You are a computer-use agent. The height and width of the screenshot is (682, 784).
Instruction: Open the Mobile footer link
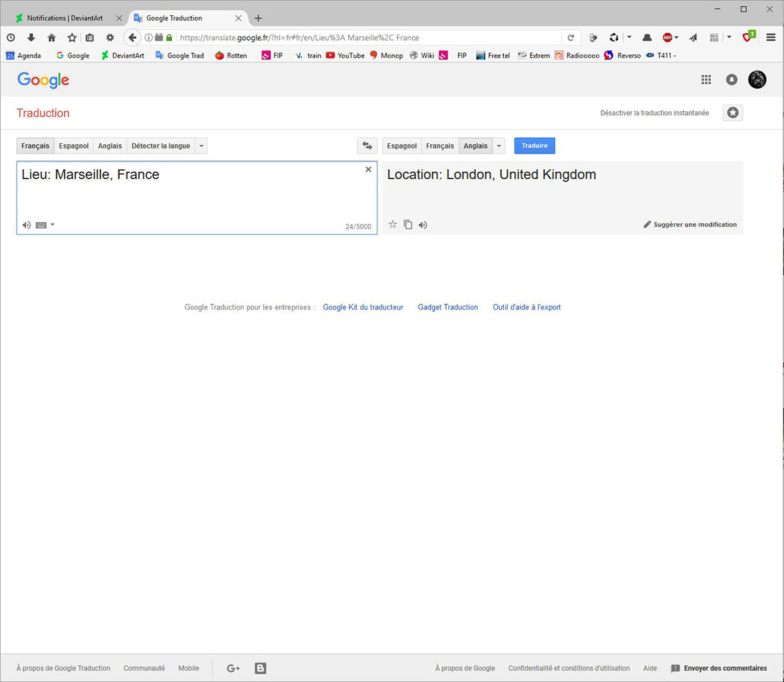[x=188, y=668]
